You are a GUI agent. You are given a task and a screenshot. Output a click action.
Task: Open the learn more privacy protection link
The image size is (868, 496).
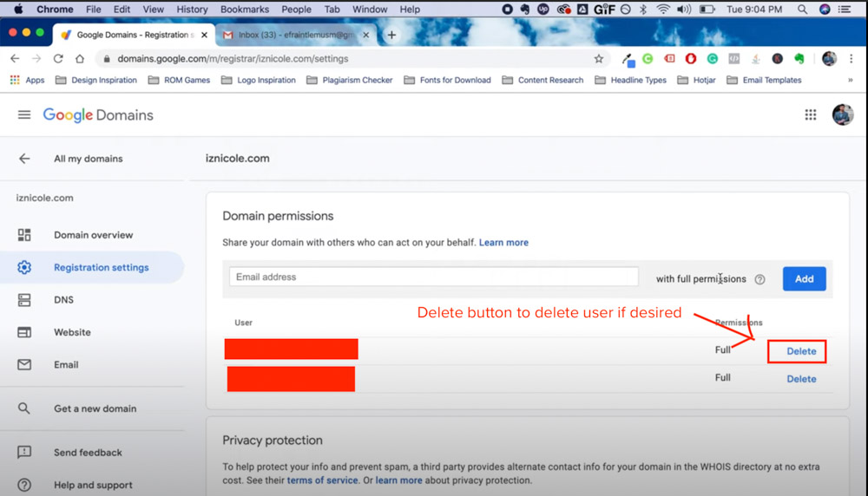pos(398,480)
